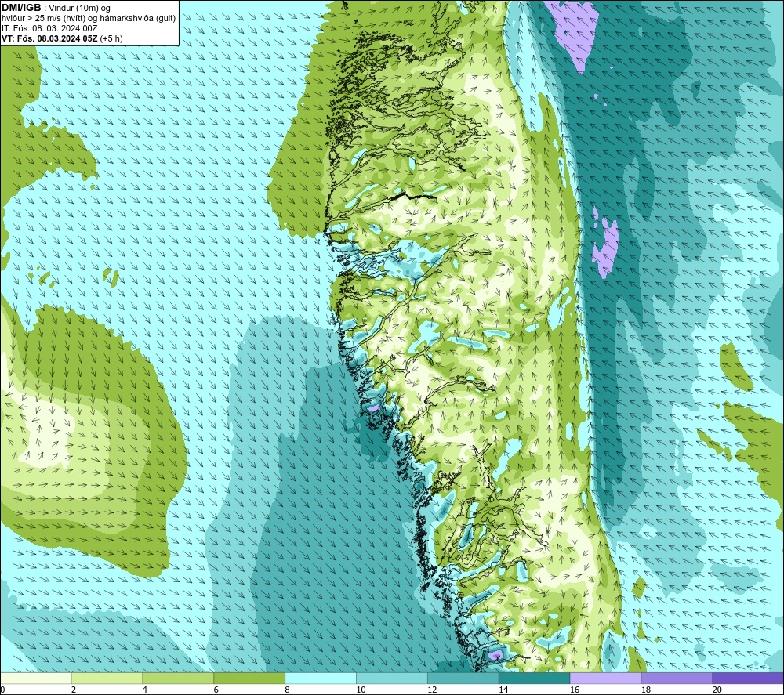784x695 pixels.
Task: Click the scale value 0
Action: [x=3, y=690]
